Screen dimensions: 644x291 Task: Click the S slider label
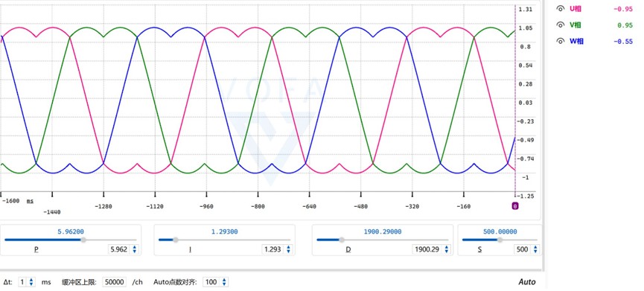(479, 249)
